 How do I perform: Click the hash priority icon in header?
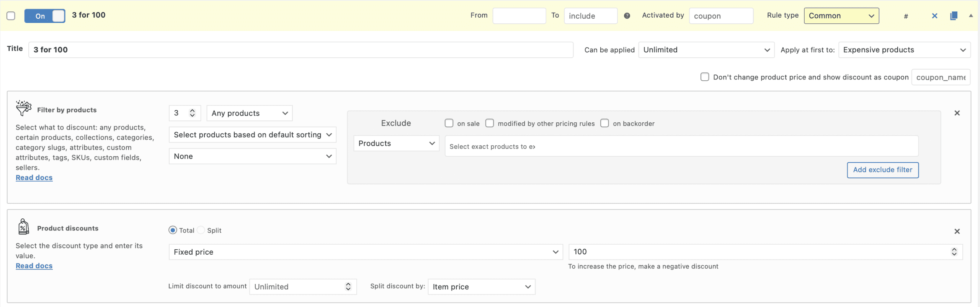click(x=906, y=16)
